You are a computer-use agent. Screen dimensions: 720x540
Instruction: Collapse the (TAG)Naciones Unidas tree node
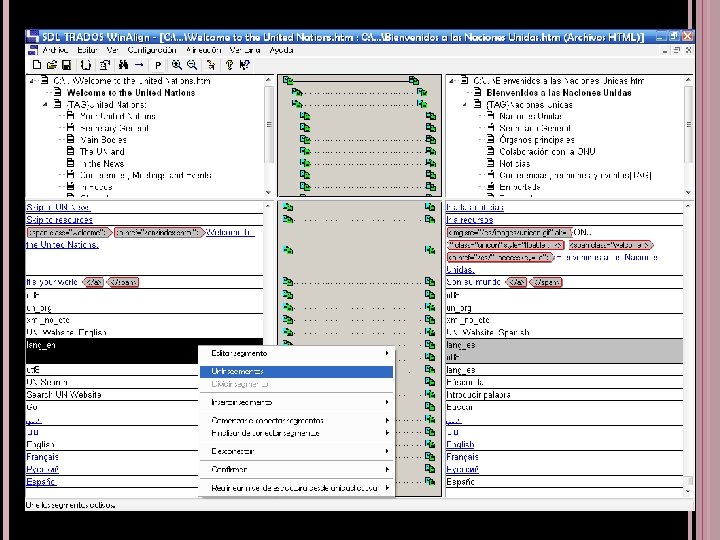(x=465, y=104)
